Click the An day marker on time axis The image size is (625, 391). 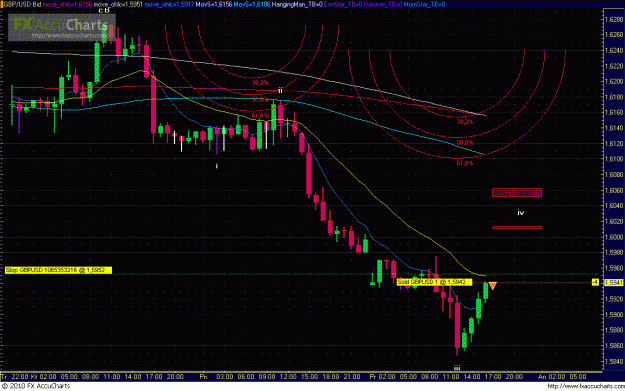pyautogui.click(x=542, y=377)
